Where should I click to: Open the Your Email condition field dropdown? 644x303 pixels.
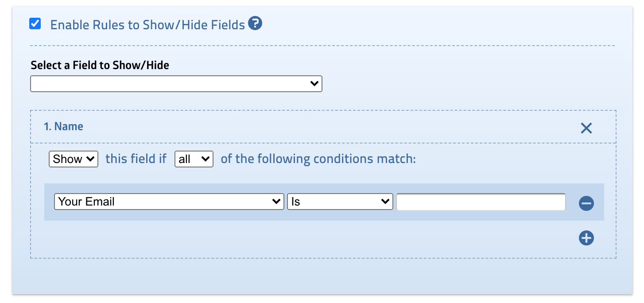coord(169,202)
